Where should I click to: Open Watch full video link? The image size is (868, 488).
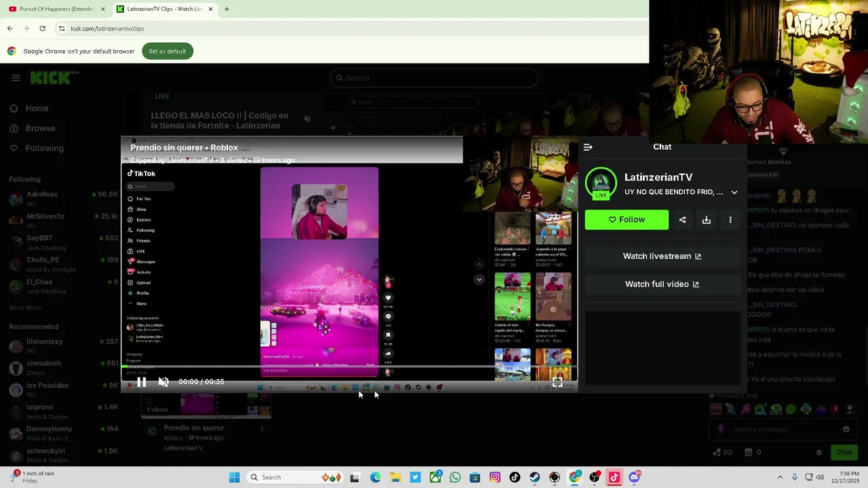[x=662, y=284]
